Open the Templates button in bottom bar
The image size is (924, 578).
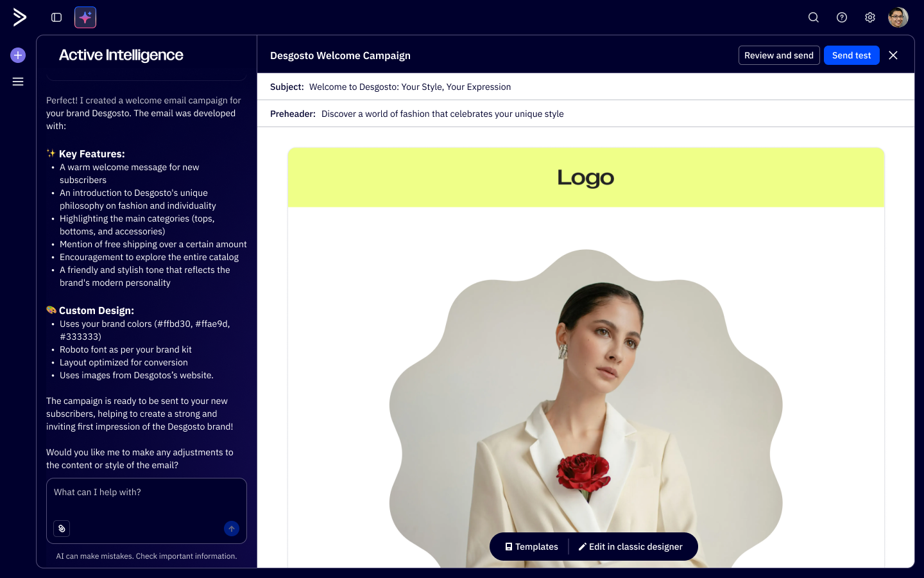[x=531, y=547]
